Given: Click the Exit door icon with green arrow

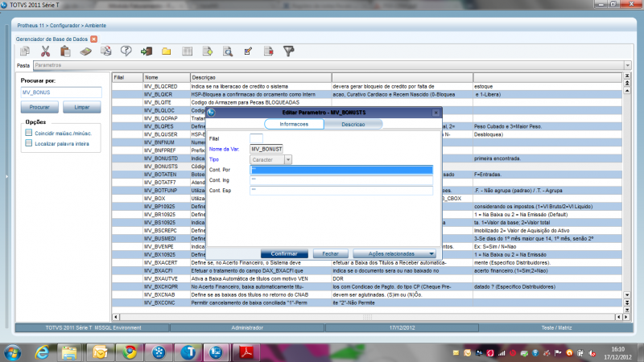Looking at the screenshot, I should pyautogui.click(x=147, y=51).
